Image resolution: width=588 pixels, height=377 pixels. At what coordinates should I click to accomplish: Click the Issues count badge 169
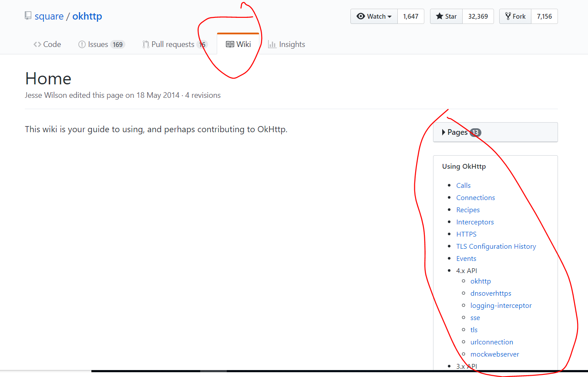(x=118, y=44)
